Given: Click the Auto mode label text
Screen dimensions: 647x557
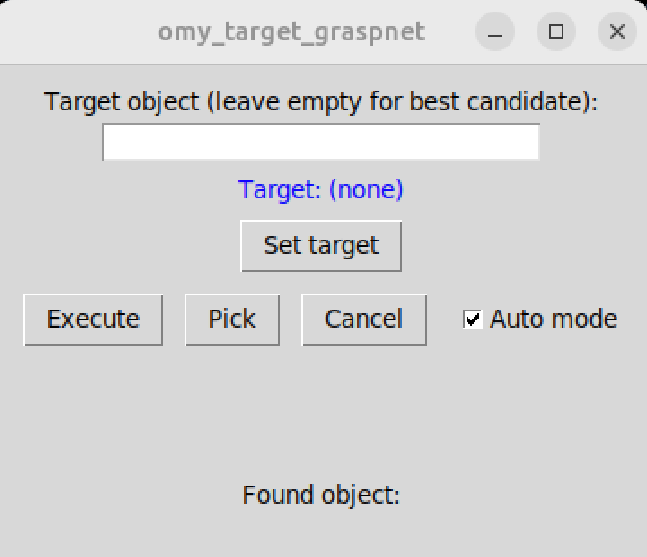Looking at the screenshot, I should [553, 319].
